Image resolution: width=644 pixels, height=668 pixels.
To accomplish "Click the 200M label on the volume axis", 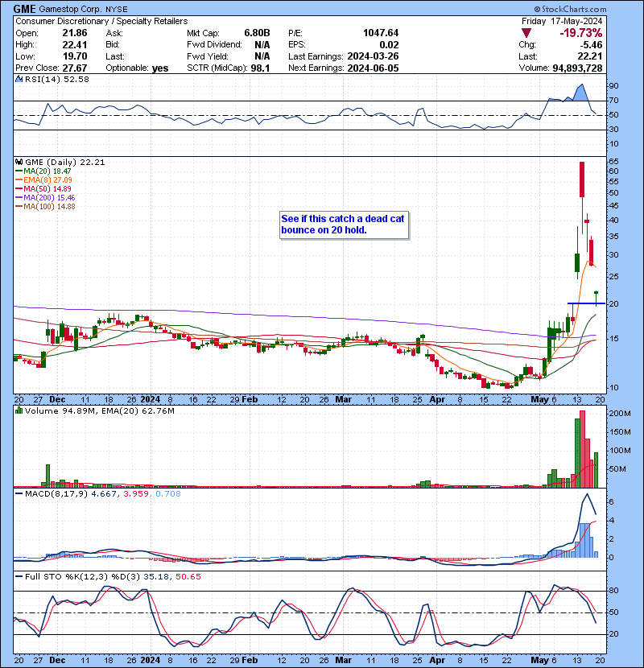I will click(x=620, y=413).
